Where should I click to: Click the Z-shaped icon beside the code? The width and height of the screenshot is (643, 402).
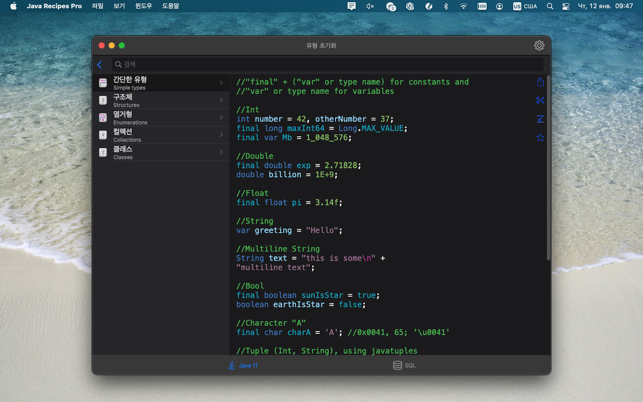tap(540, 119)
